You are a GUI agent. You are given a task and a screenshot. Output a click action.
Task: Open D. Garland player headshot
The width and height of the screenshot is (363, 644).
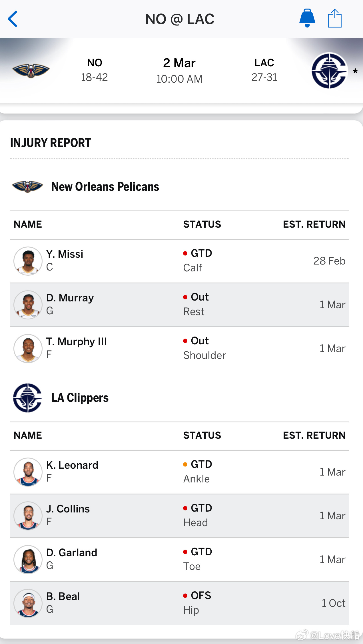tap(28, 559)
